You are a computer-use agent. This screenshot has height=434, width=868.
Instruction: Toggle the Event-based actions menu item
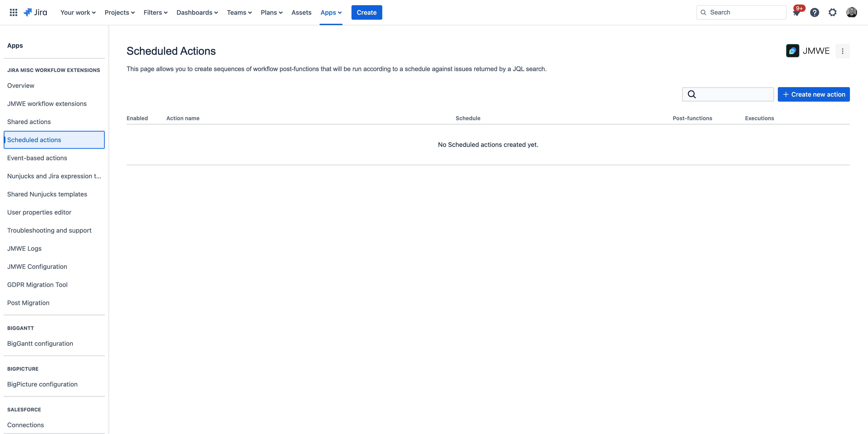tap(37, 157)
